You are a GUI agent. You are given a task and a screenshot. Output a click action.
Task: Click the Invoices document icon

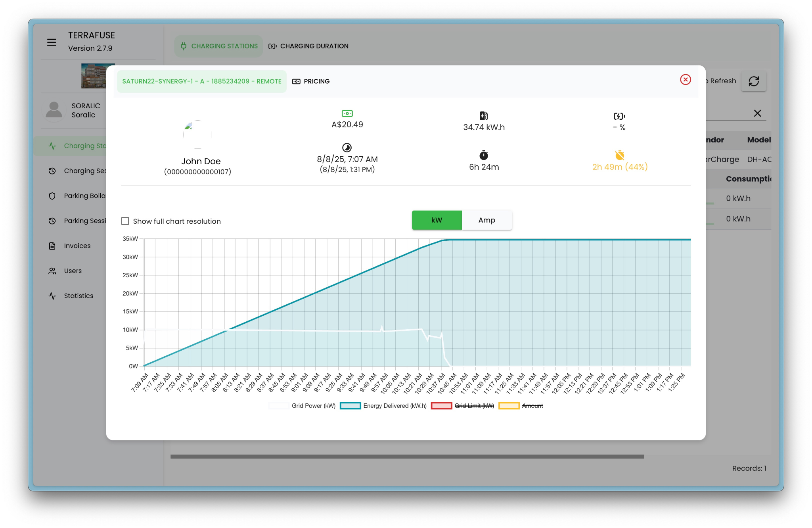pyautogui.click(x=52, y=246)
